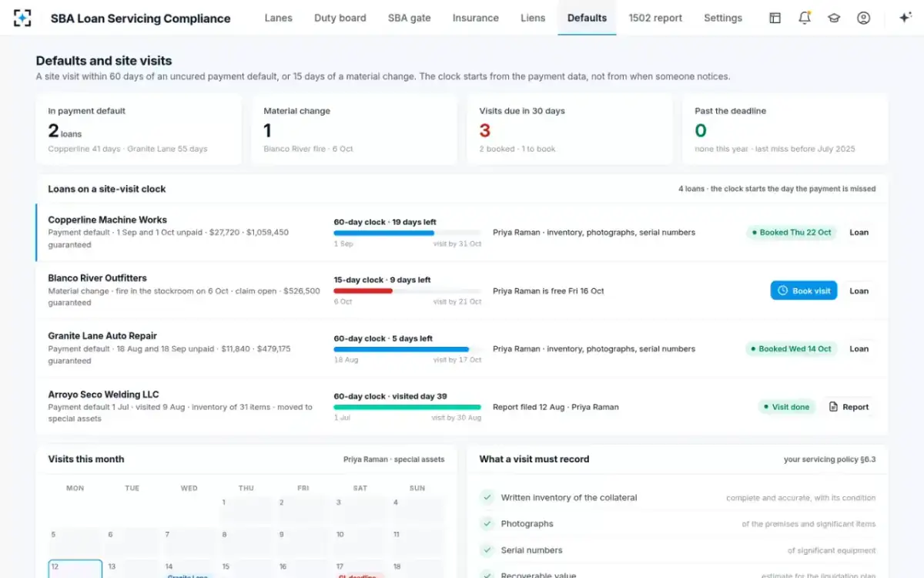
Task: Click Booked Wed 14 Oct badge
Action: click(x=792, y=349)
